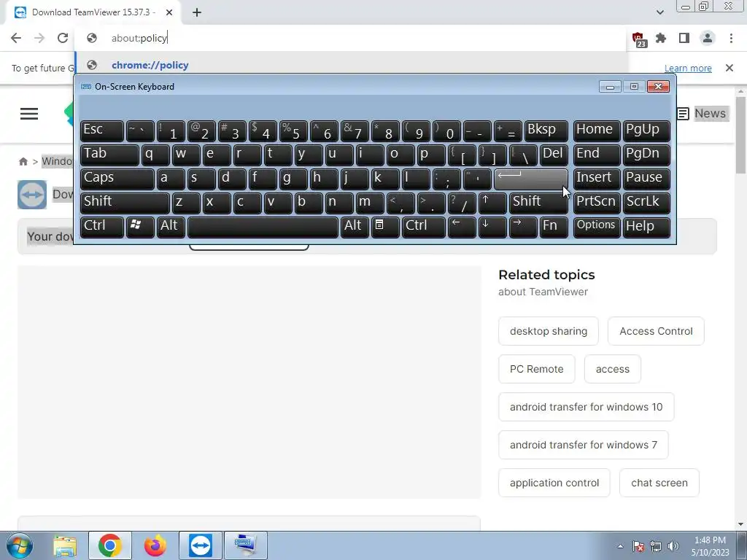Toggle the right Shift key
The height and width of the screenshot is (560, 747).
click(538, 203)
